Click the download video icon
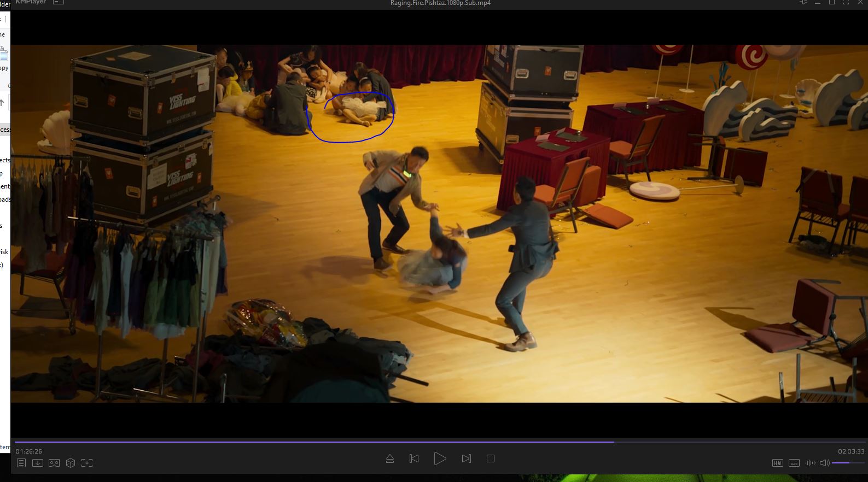The width and height of the screenshot is (868, 482). coord(38,463)
